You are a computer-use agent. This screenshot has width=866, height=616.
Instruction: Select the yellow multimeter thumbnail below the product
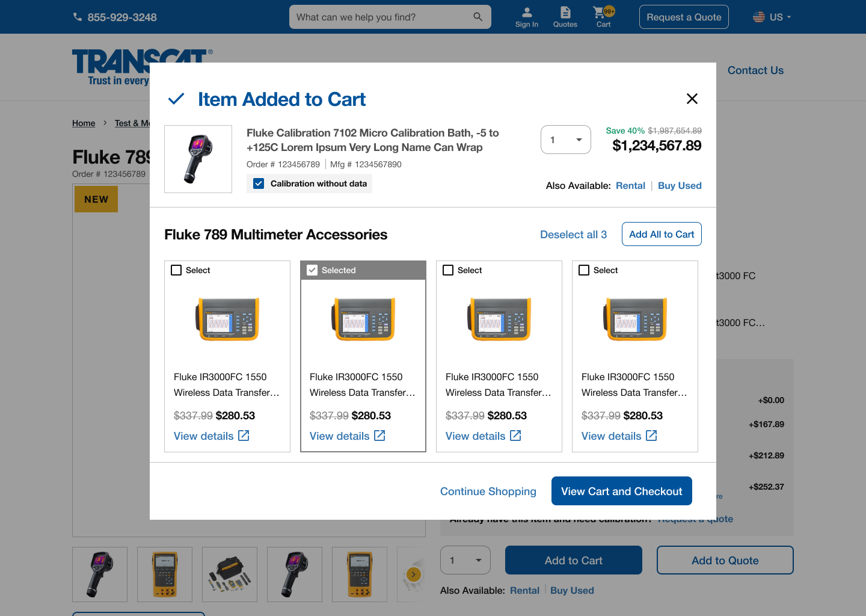(x=164, y=574)
